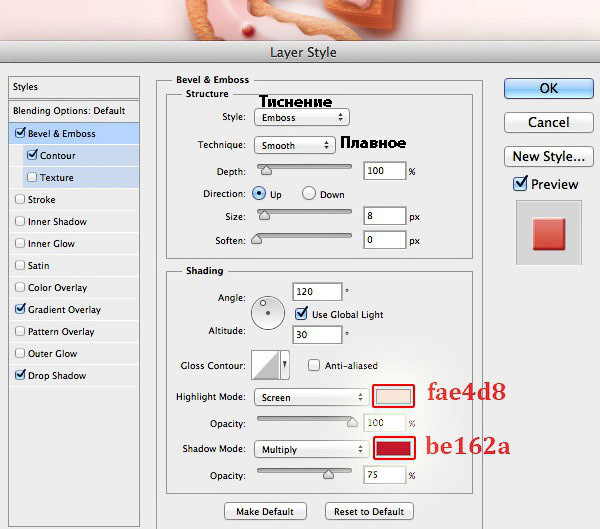Click the style preview thumbnail

(549, 233)
